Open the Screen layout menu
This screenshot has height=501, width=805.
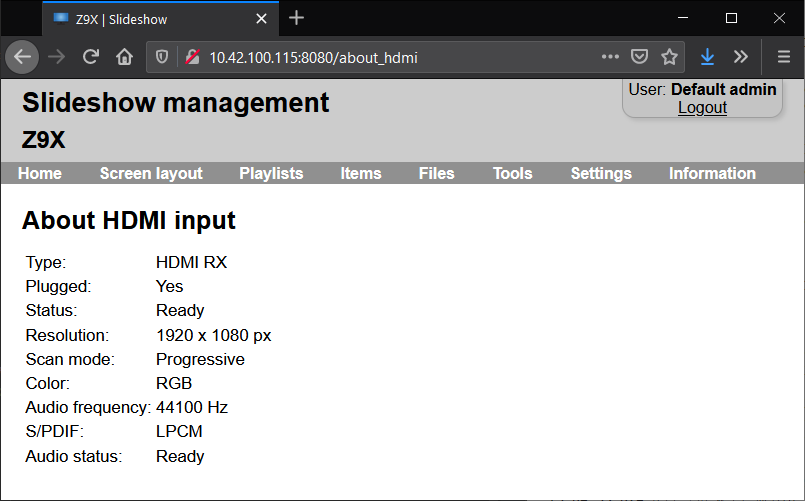tap(151, 174)
